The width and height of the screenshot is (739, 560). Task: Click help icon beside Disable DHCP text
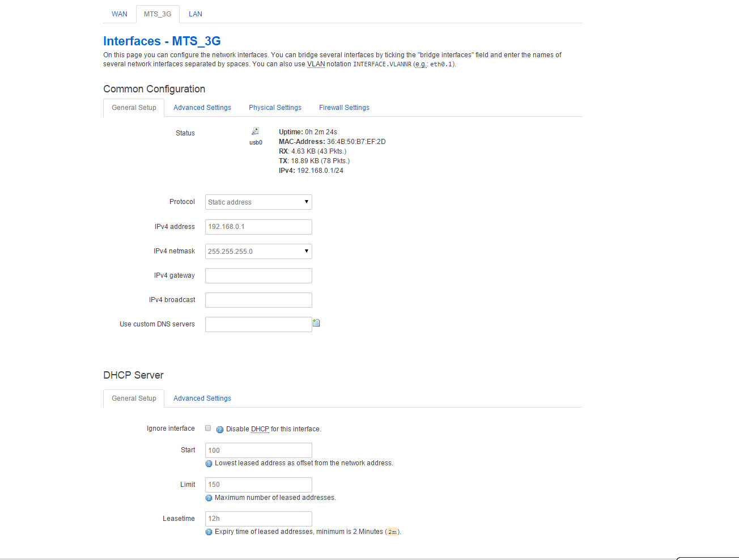click(x=220, y=429)
